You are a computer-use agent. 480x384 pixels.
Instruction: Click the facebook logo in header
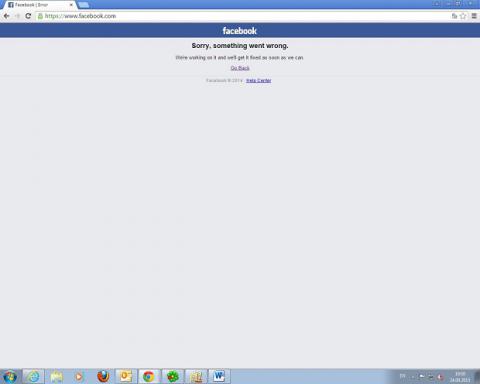(240, 31)
